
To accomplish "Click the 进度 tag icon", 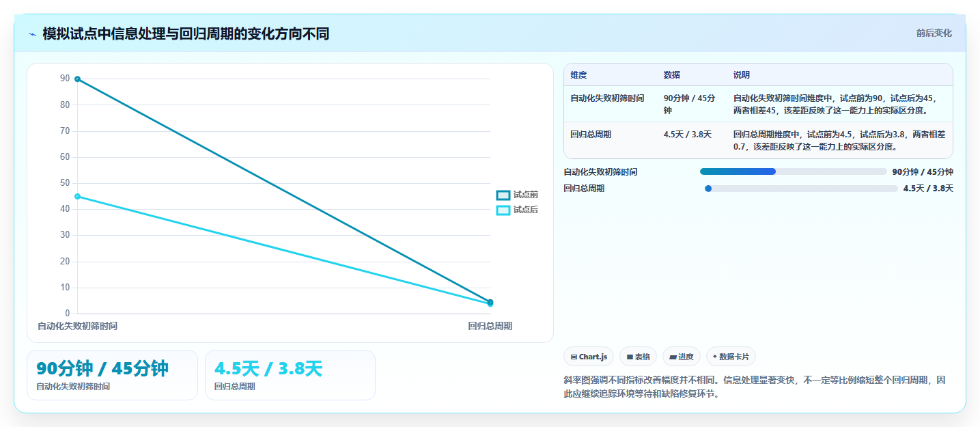I will tap(673, 357).
